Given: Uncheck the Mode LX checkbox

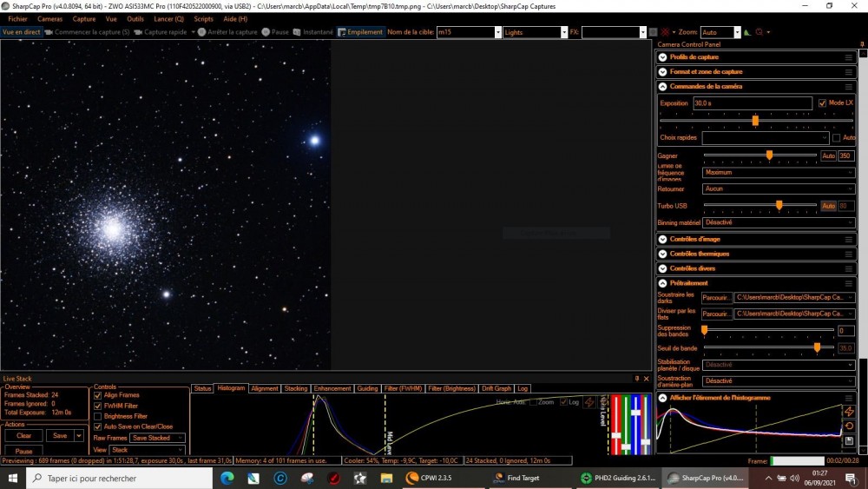Looking at the screenshot, I should [822, 103].
